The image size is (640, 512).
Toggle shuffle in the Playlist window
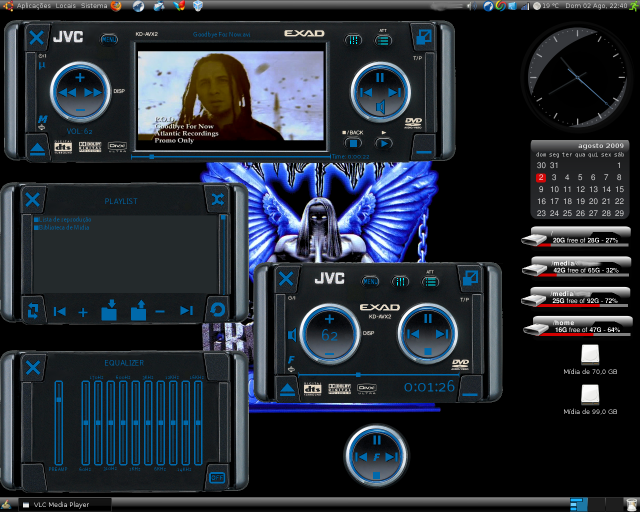pyautogui.click(x=218, y=200)
